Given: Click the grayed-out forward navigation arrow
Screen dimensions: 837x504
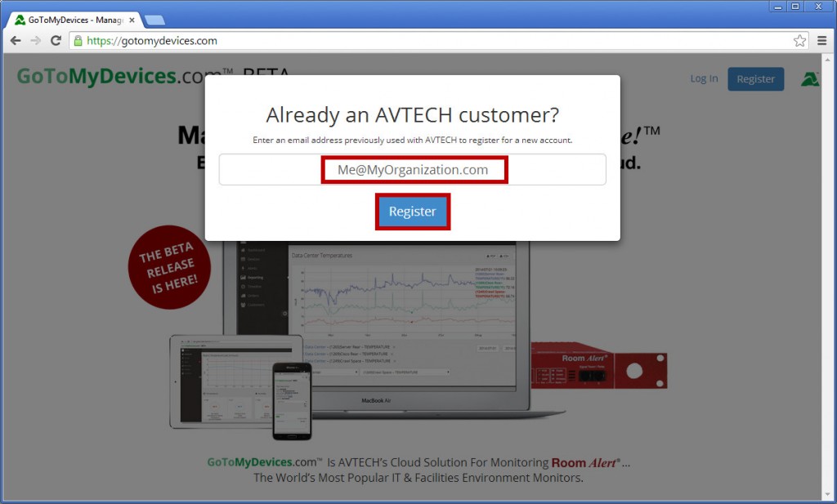Looking at the screenshot, I should 34,40.
